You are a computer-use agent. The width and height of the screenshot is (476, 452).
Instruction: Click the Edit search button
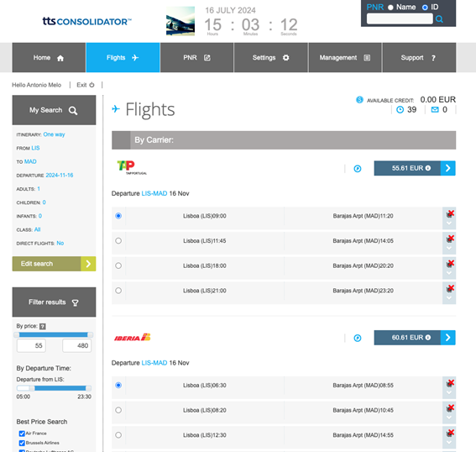pyautogui.click(x=54, y=264)
